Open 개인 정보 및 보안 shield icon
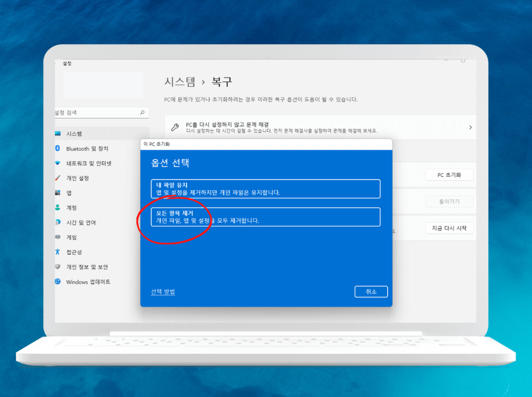Image resolution: width=532 pixels, height=397 pixels. [59, 267]
